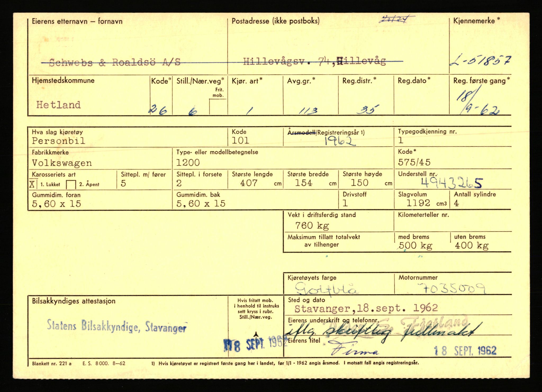The image size is (542, 392).
Task: Click the Still./Nær.veg value '6'
Action: click(193, 111)
